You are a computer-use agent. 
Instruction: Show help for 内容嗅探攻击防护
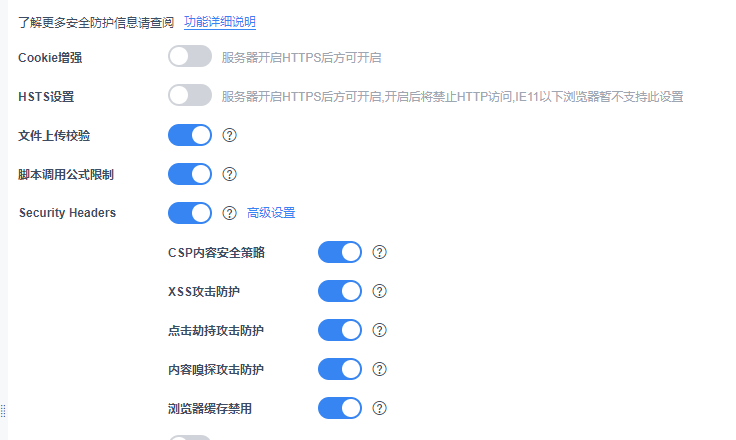(379, 369)
